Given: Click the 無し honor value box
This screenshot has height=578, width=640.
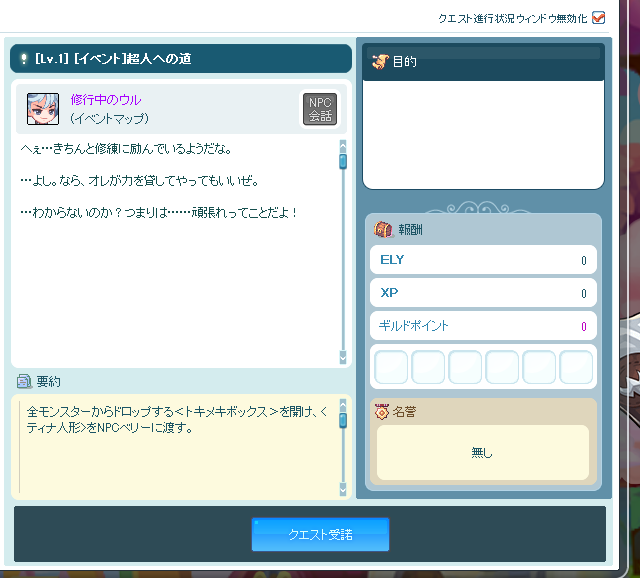Looking at the screenshot, I should 483,452.
